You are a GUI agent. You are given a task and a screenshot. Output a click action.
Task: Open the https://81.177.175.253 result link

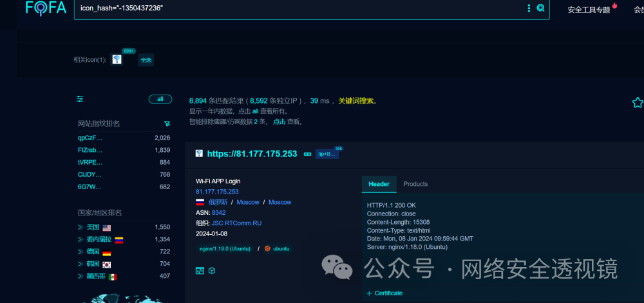click(252, 154)
